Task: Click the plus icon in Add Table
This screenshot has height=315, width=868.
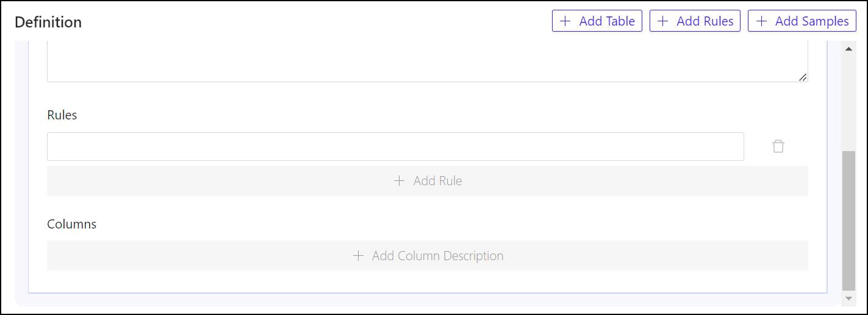Action: 565,21
